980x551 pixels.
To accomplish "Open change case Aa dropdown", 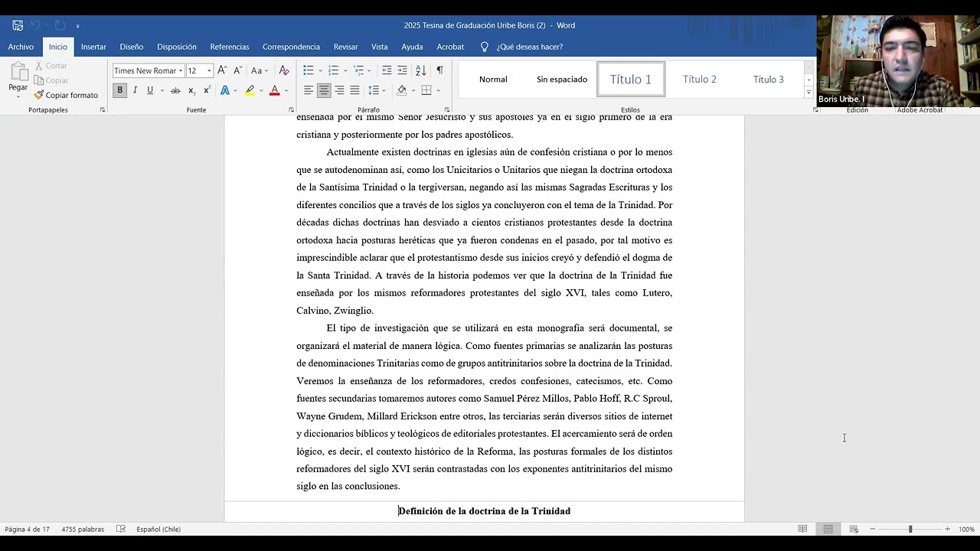I will [x=260, y=70].
